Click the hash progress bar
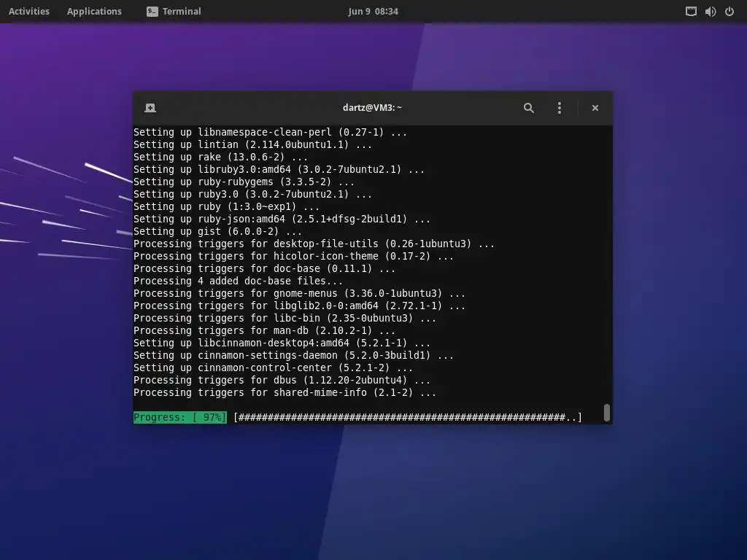Image resolution: width=747 pixels, height=560 pixels. pos(408,417)
